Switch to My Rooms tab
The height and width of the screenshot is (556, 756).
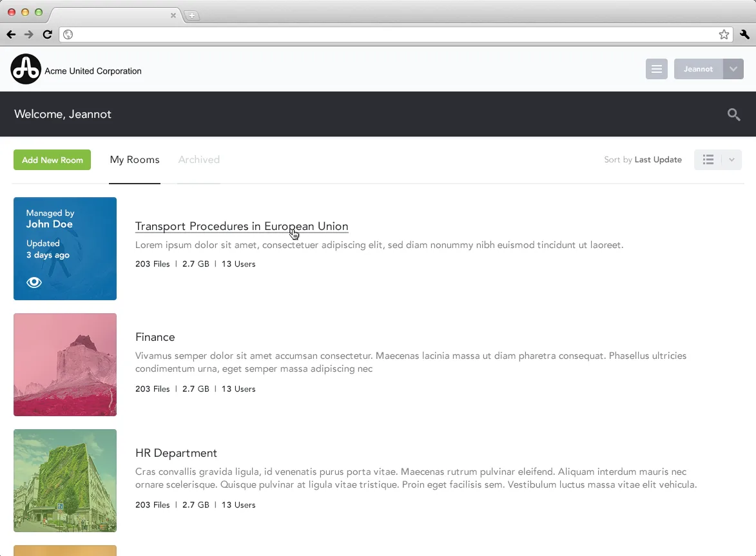tap(135, 160)
